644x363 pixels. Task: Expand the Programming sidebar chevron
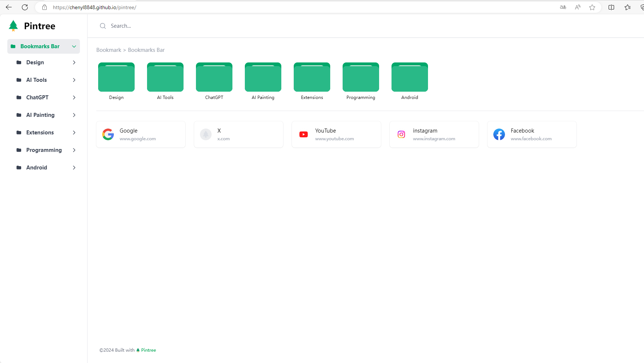coord(74,150)
